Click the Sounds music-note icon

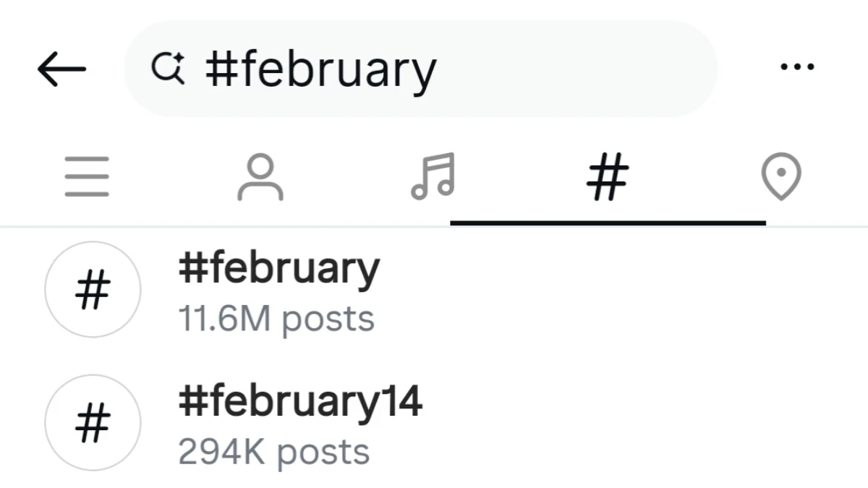tap(432, 176)
